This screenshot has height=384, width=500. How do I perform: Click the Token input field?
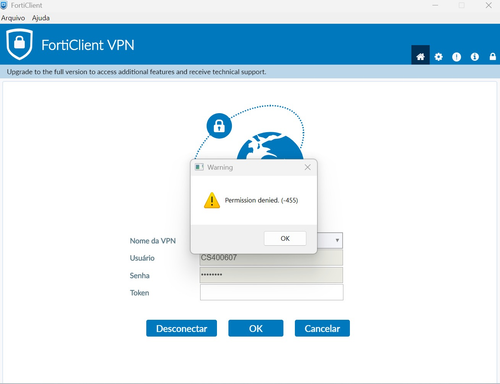(x=271, y=292)
